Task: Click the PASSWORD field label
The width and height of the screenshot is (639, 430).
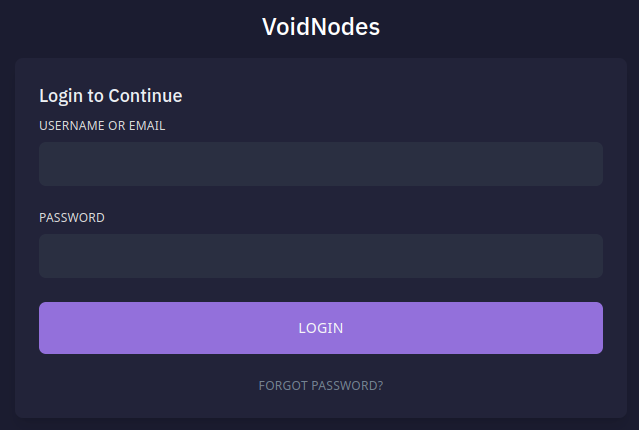Action: pyautogui.click(x=72, y=217)
